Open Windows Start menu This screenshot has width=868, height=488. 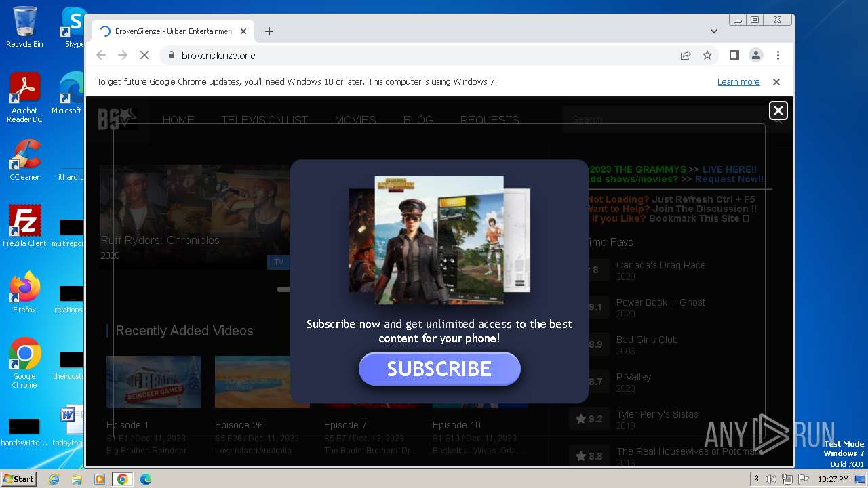pyautogui.click(x=19, y=479)
